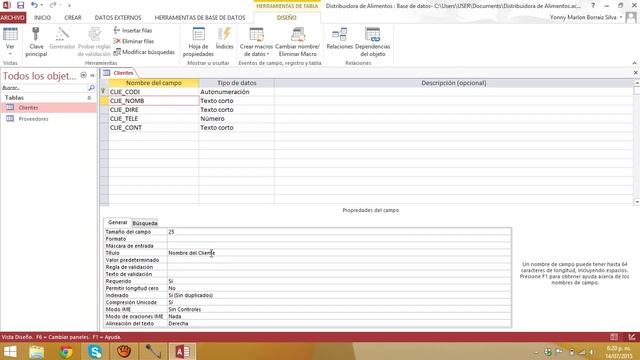Select the Clientes table in navigation
640x360 pixels.
coord(49,108)
